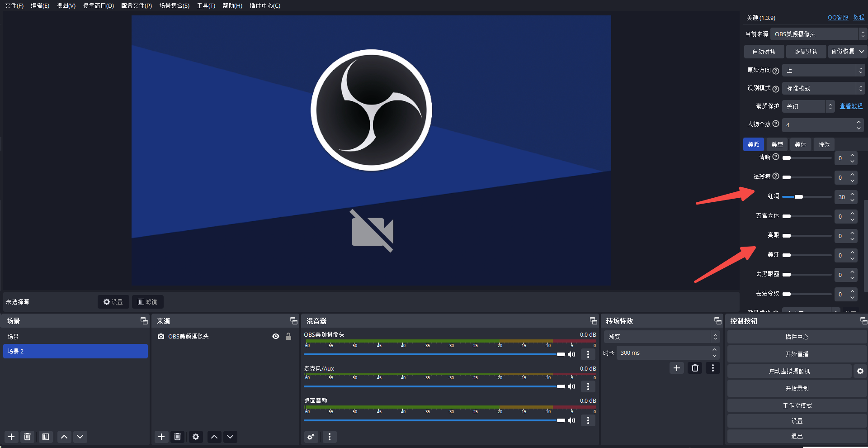Viewport: 868px width, 448px height.
Task: Switch to 美体 tab
Action: pyautogui.click(x=801, y=144)
